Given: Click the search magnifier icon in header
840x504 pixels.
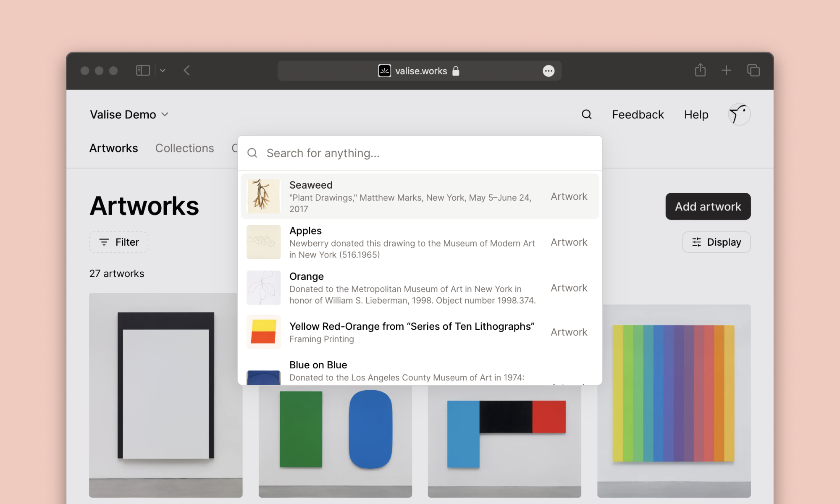Looking at the screenshot, I should click(x=586, y=114).
